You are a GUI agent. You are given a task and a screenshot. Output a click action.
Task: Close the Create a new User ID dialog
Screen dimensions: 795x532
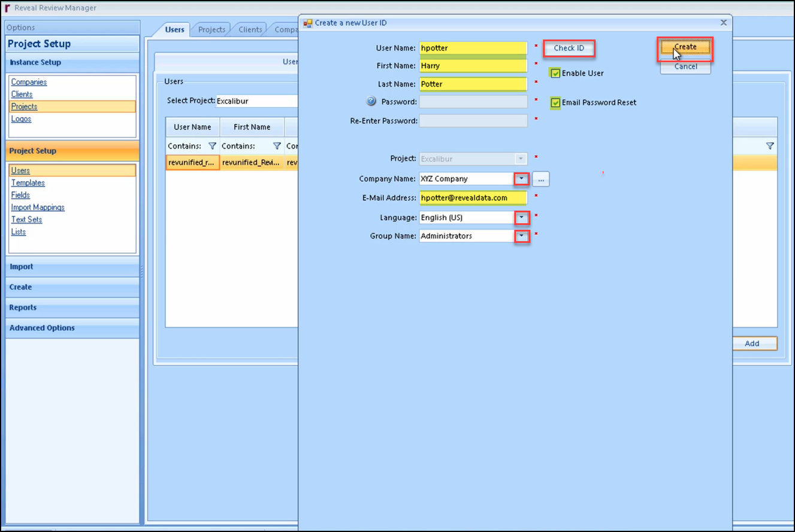point(723,22)
